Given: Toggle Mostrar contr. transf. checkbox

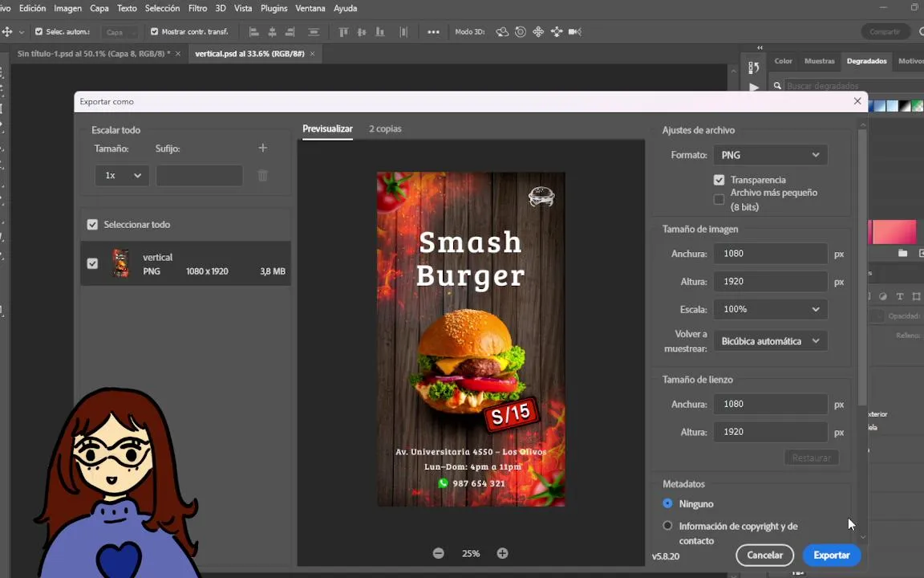Looking at the screenshot, I should tap(154, 32).
